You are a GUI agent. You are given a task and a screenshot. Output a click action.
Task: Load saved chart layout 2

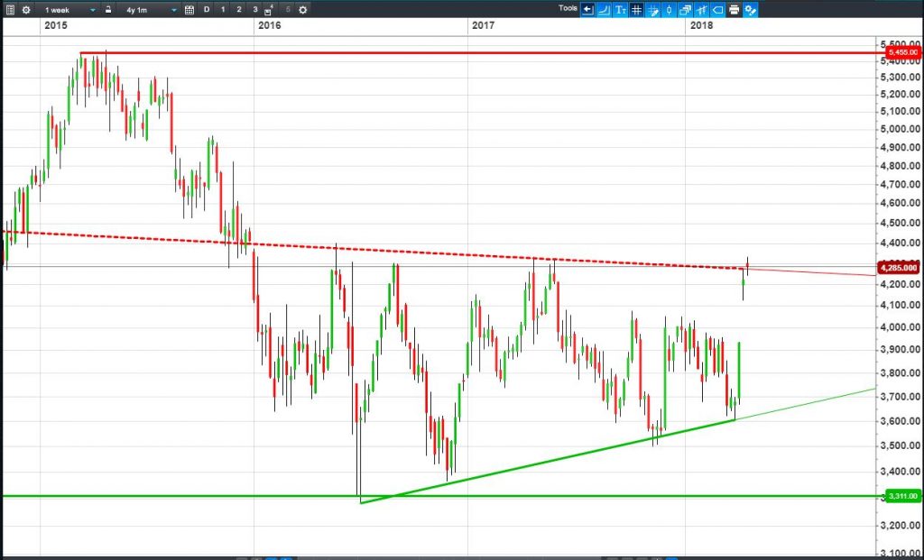238,9
